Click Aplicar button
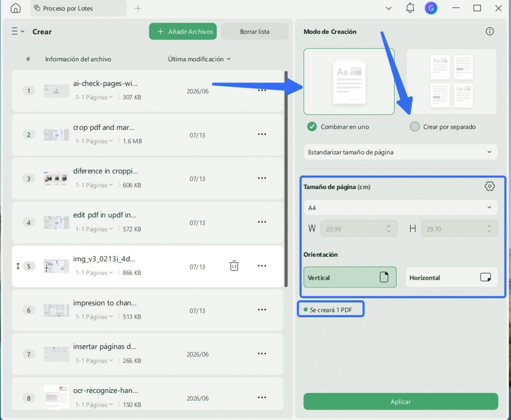The image size is (511, 420). 401,402
